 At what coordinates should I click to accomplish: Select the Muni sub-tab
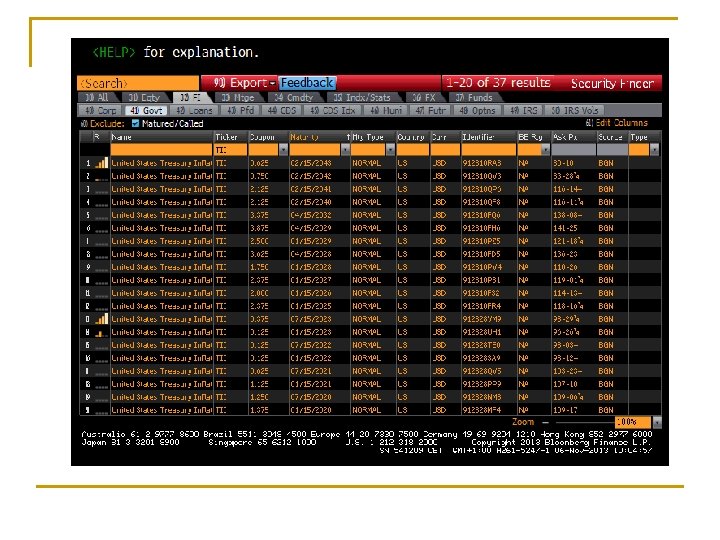pyautogui.click(x=386, y=111)
